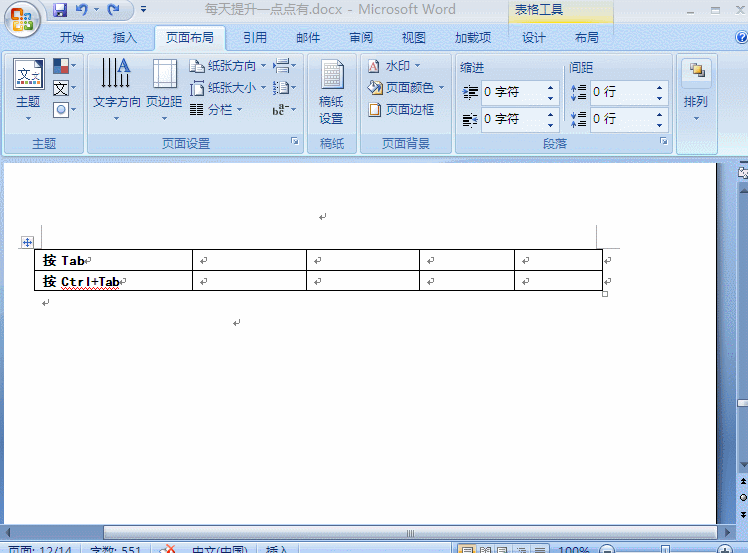Screen dimensions: 748x553
Task: Open Word help question mark
Action: (x=742, y=37)
